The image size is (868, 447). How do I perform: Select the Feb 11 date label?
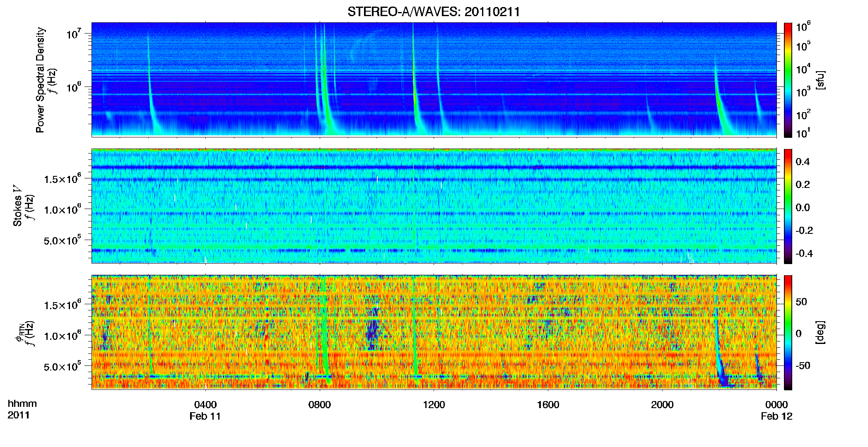[x=205, y=416]
